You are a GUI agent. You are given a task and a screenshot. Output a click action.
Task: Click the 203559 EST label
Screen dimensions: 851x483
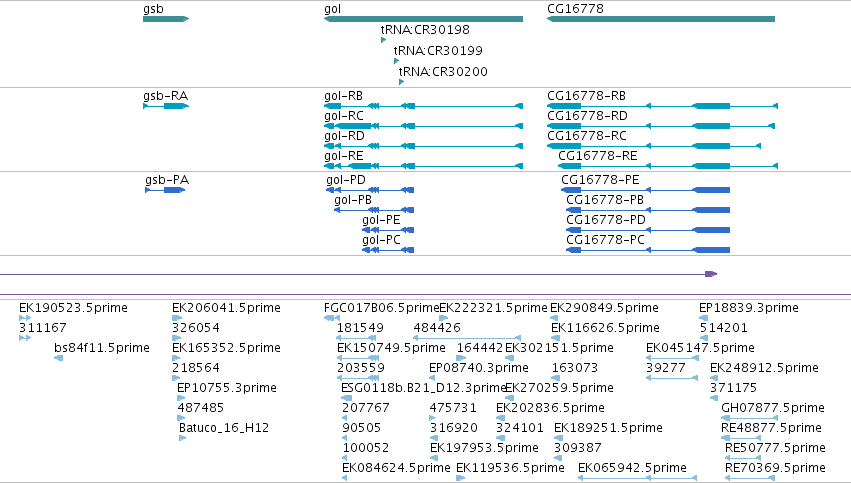[x=361, y=368]
